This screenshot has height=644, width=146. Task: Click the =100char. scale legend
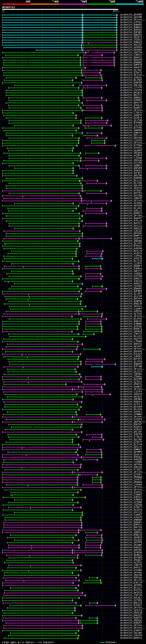(108, 642)
